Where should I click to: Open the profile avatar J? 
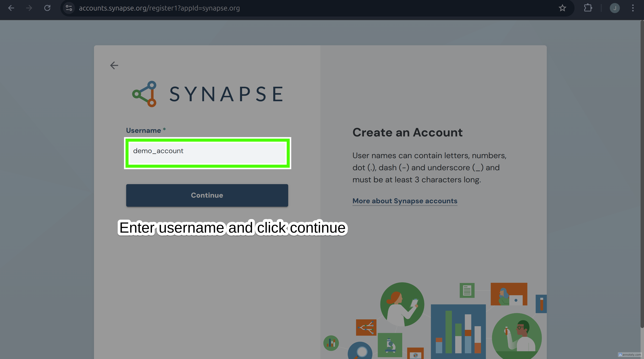click(x=614, y=8)
